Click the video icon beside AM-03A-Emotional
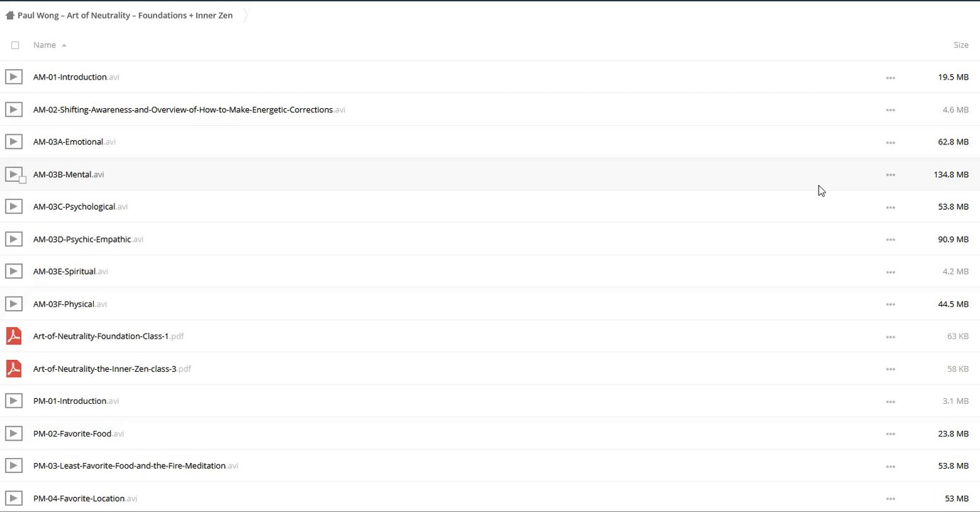Image resolution: width=980 pixels, height=512 pixels. point(14,142)
